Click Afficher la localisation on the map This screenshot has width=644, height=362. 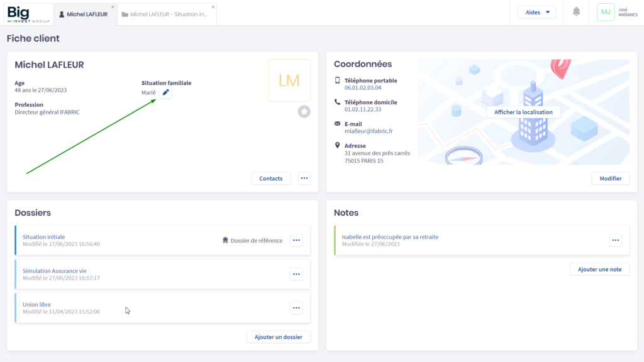coord(523,112)
